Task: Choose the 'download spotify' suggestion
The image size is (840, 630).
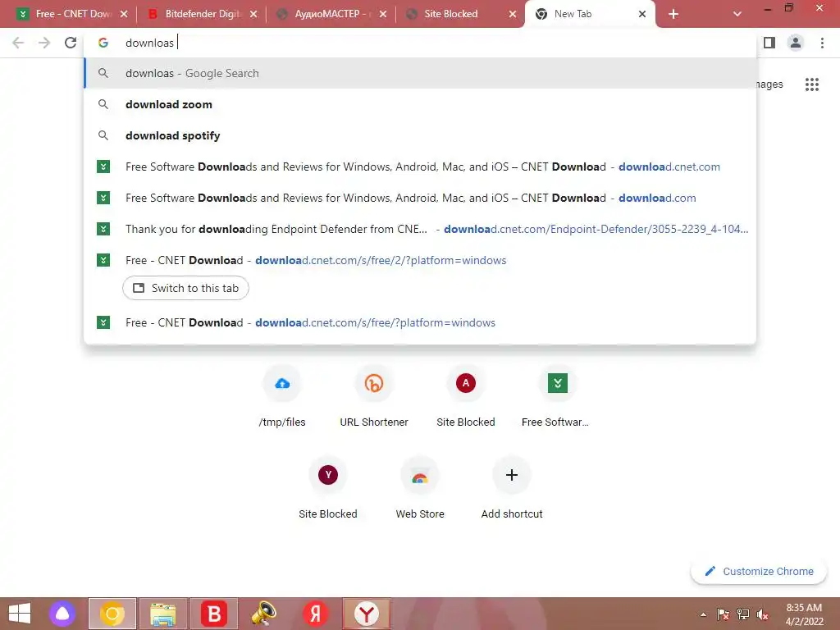Action: point(420,135)
